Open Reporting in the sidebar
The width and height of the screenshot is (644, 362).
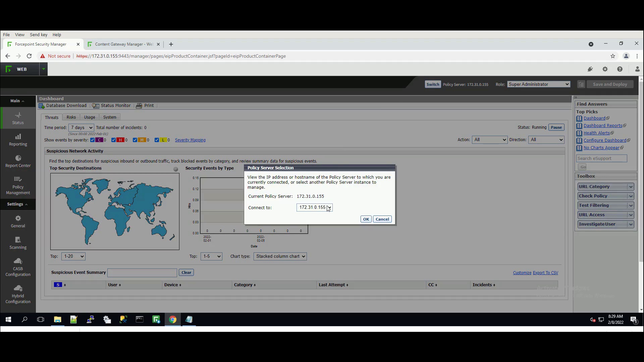click(x=18, y=140)
